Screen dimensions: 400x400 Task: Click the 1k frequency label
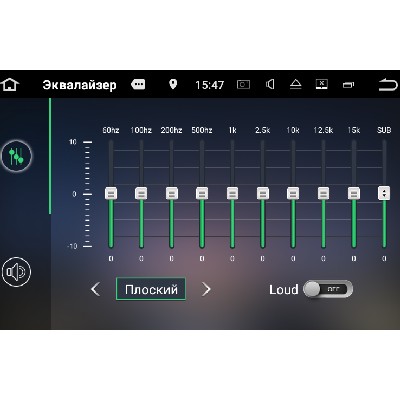coord(232,130)
